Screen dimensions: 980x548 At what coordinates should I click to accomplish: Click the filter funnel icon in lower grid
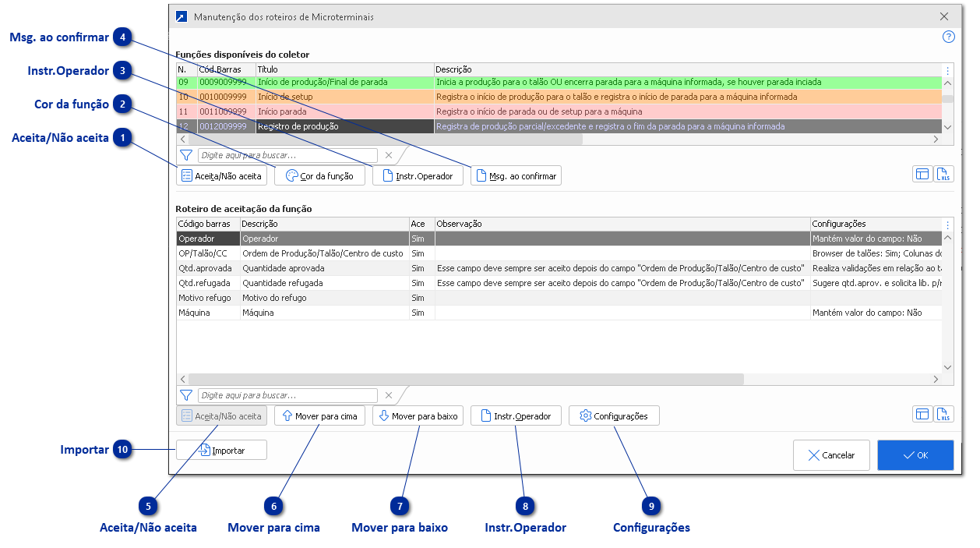click(186, 395)
